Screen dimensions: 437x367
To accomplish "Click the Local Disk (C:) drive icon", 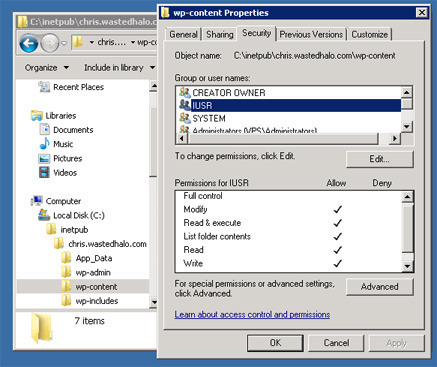I will tap(44, 215).
